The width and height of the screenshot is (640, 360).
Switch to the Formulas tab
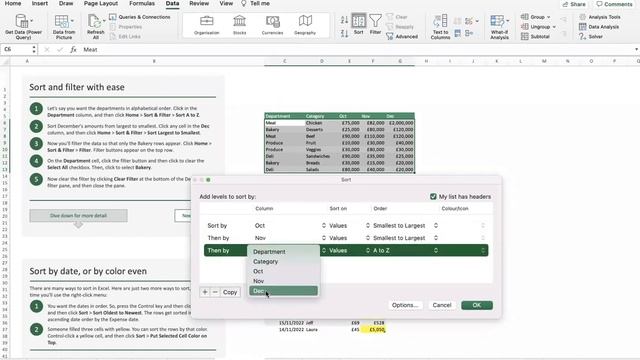coord(142,3)
